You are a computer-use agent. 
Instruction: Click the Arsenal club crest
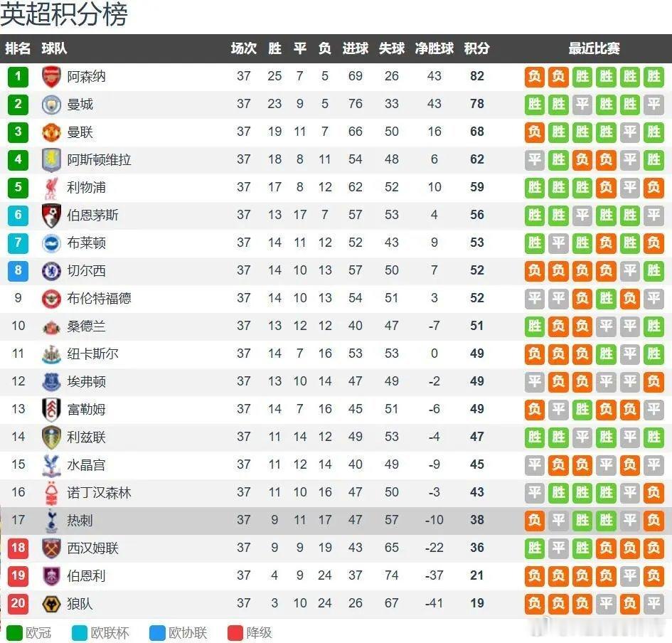(x=51, y=77)
